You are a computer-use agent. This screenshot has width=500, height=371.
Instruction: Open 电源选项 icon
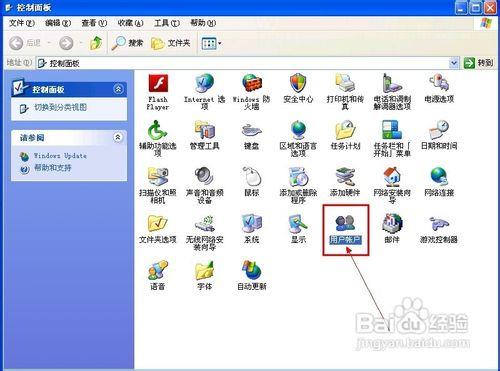439,83
